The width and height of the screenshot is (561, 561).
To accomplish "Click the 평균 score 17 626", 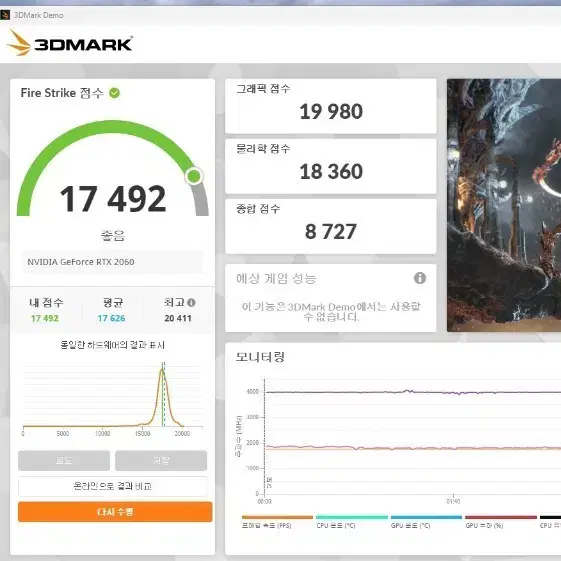I will (111, 318).
